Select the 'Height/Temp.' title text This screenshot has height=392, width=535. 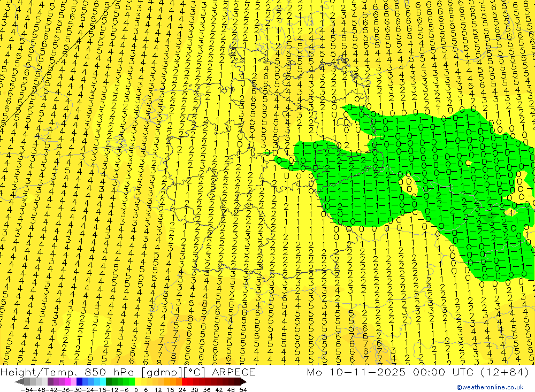point(39,372)
